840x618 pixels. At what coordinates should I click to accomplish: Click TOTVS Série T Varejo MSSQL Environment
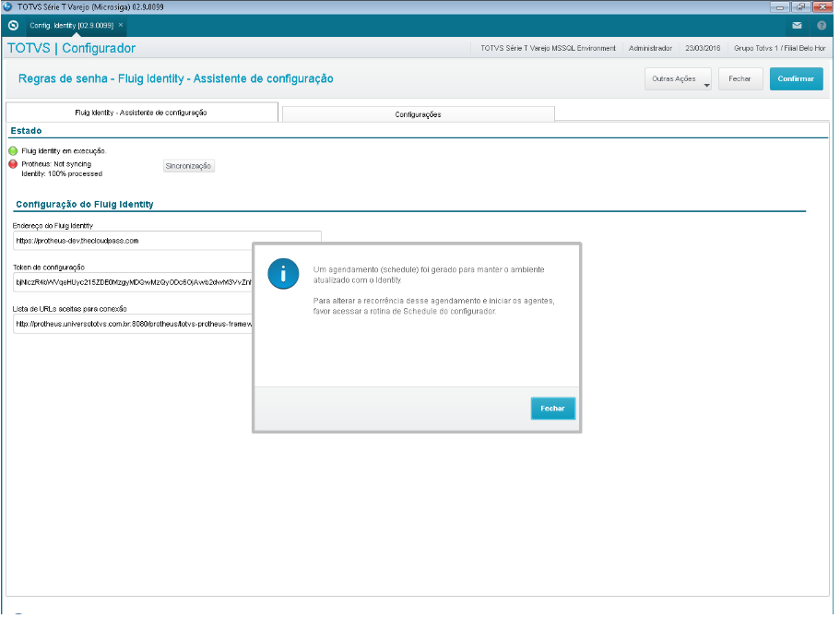[x=548, y=48]
